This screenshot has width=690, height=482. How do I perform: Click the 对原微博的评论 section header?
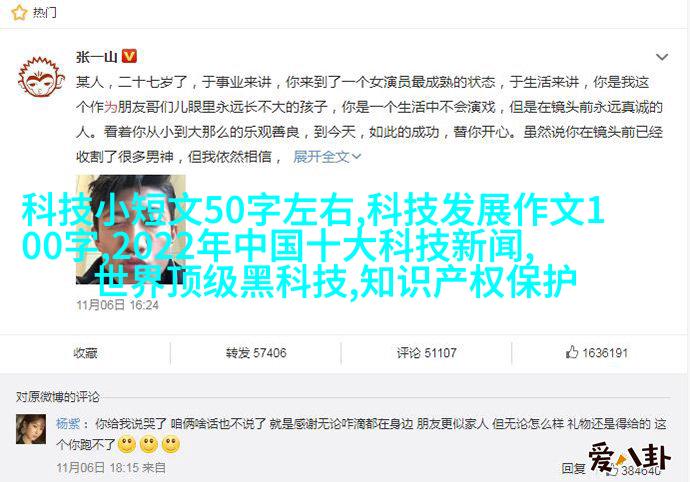coord(58,397)
